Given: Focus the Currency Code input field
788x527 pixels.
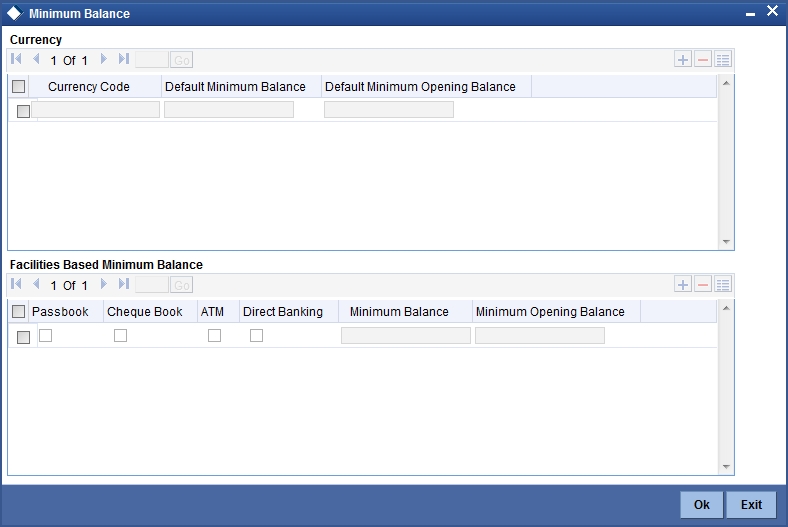Looking at the screenshot, I should pyautogui.click(x=95, y=110).
